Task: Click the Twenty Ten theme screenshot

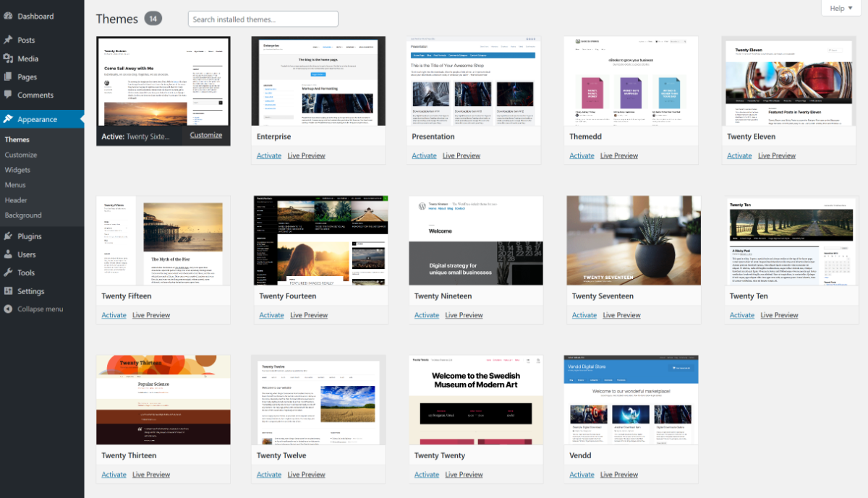Action: pyautogui.click(x=791, y=241)
